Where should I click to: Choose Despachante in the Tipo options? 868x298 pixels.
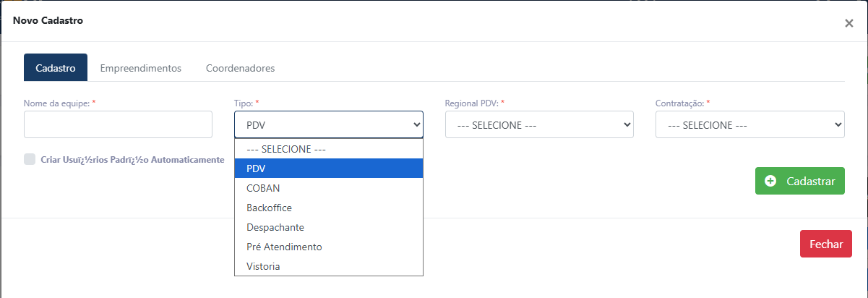[x=328, y=227]
